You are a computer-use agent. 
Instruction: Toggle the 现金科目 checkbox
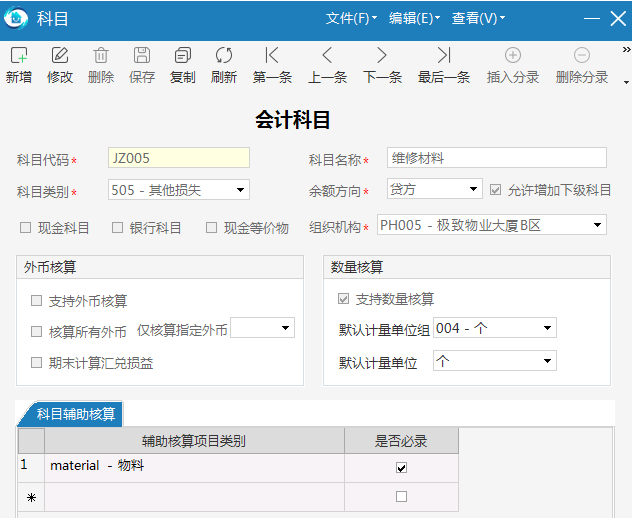tap(25, 228)
